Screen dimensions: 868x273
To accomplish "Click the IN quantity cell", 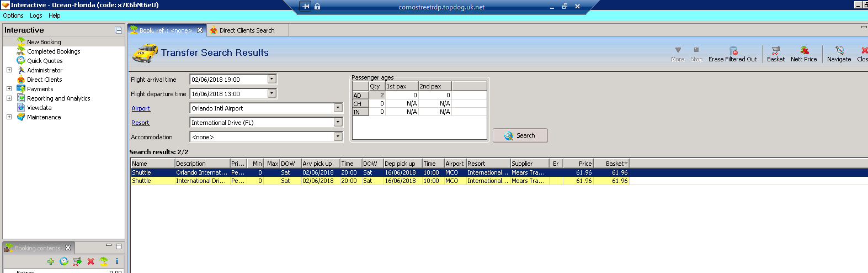I will pyautogui.click(x=377, y=112).
